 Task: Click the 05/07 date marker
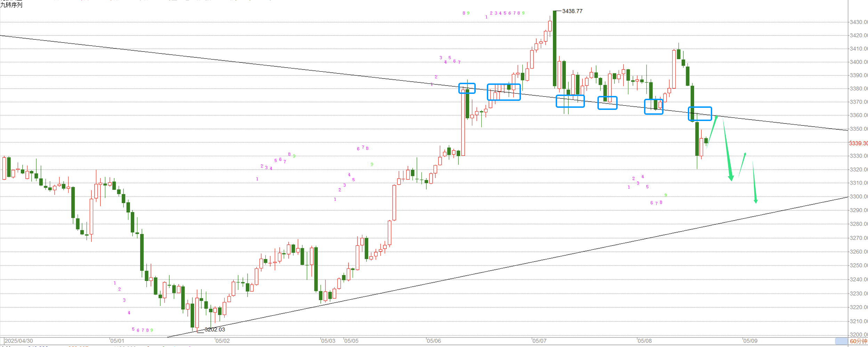(x=539, y=341)
